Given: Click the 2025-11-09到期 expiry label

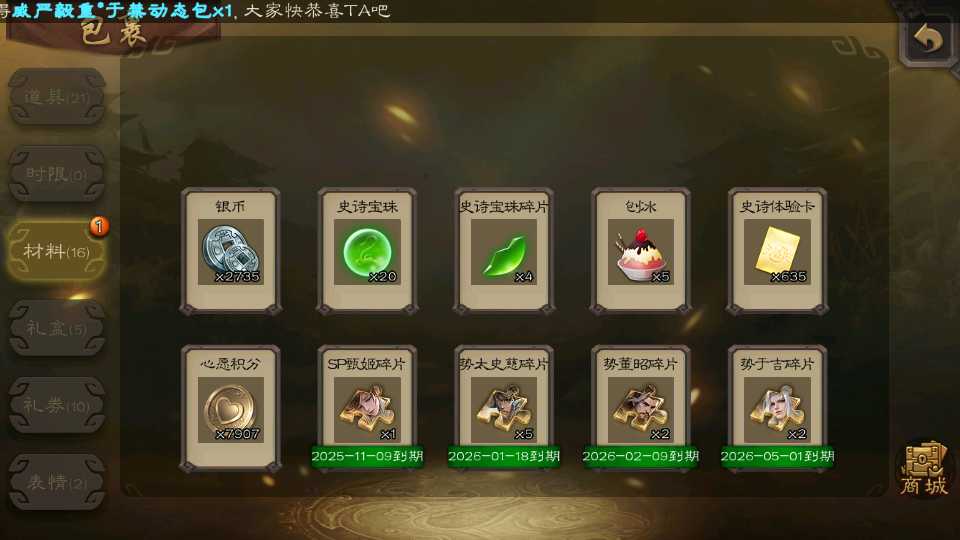Looking at the screenshot, I should (x=367, y=456).
